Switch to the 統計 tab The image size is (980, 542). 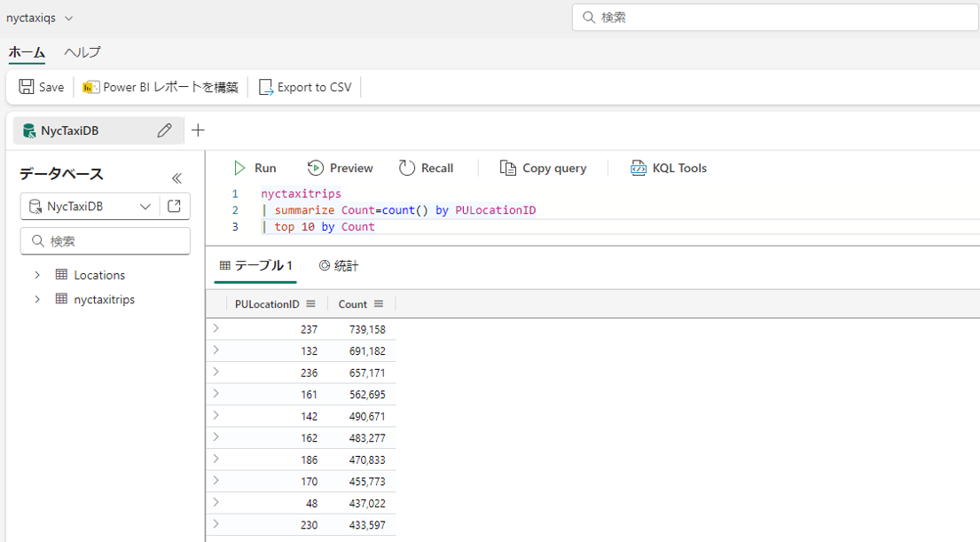tap(339, 265)
